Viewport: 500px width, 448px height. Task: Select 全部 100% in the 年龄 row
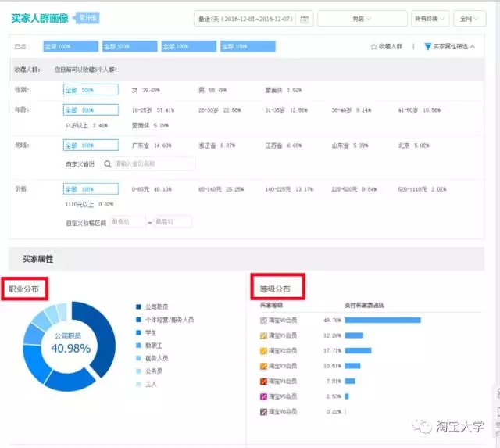tap(91, 109)
